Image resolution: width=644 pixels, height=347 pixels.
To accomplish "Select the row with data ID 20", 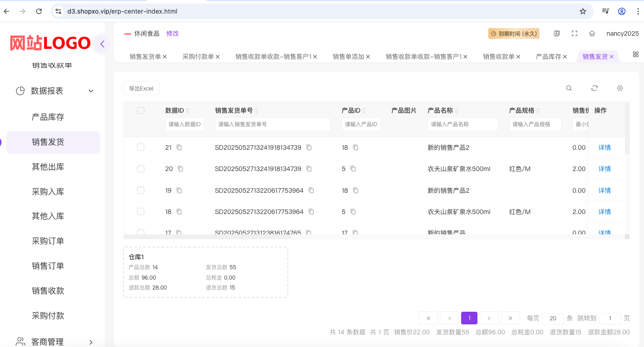I will coord(141,169).
